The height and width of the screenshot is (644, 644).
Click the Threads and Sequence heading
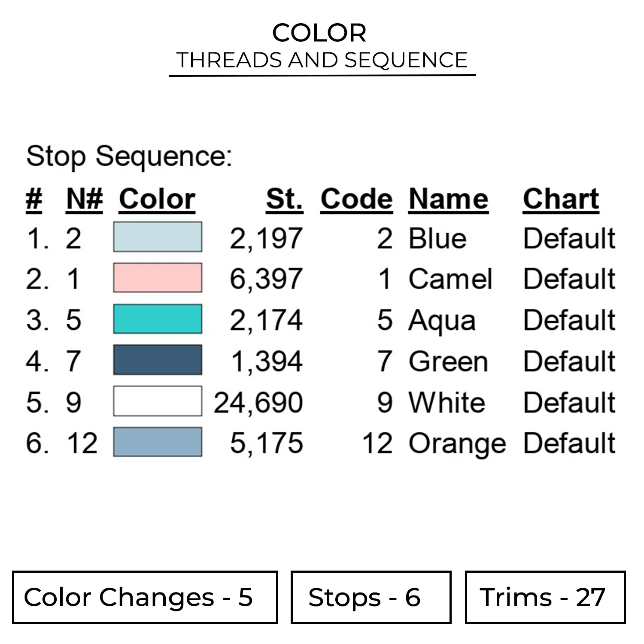click(x=322, y=60)
